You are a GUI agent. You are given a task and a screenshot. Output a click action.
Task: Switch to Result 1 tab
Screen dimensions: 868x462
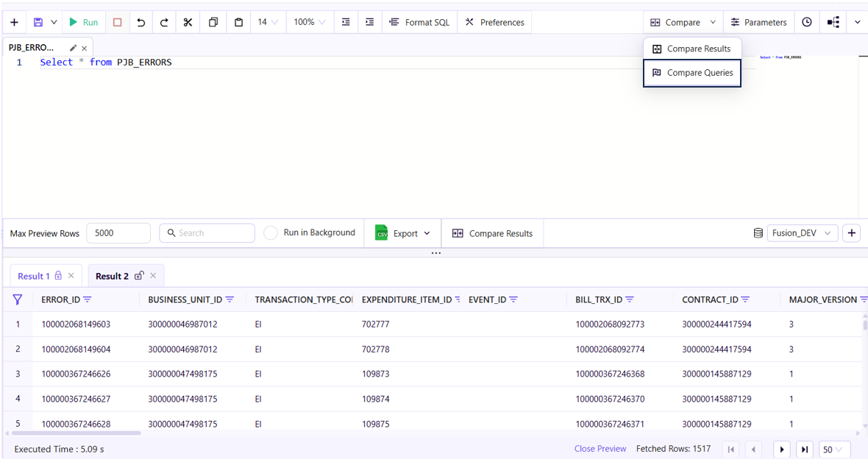34,276
